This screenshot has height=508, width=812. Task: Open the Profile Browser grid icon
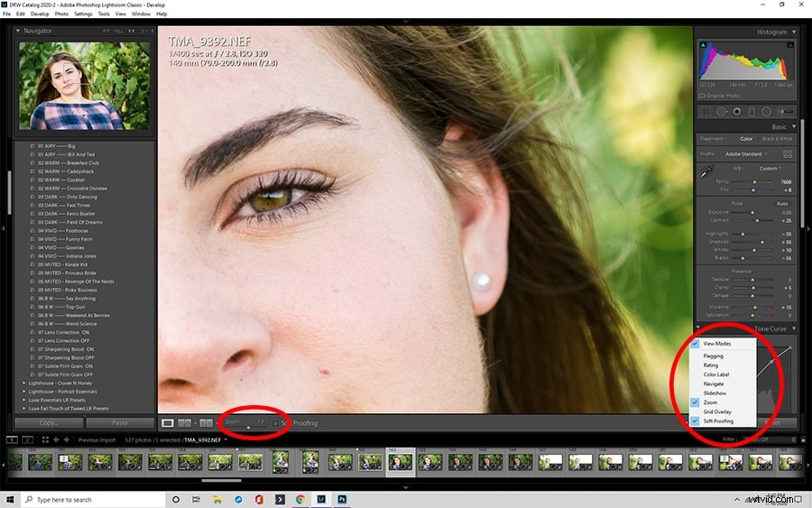point(787,153)
